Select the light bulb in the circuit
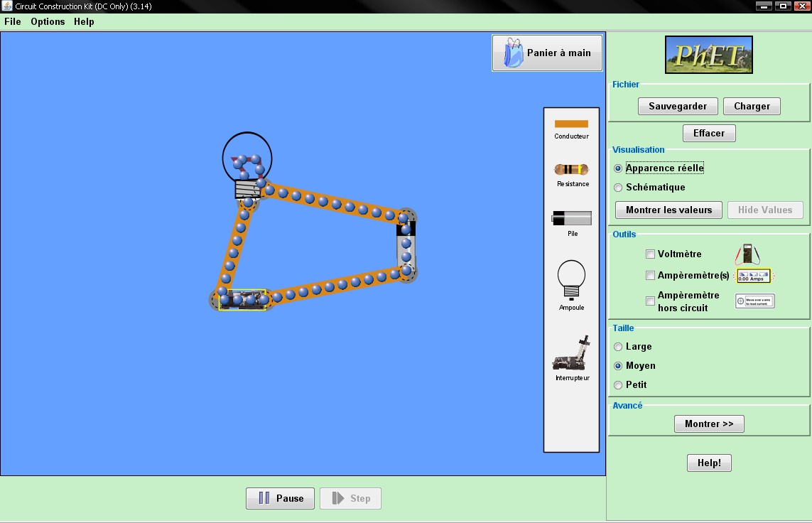Screen dimensions: 812x523 [x=247, y=166]
